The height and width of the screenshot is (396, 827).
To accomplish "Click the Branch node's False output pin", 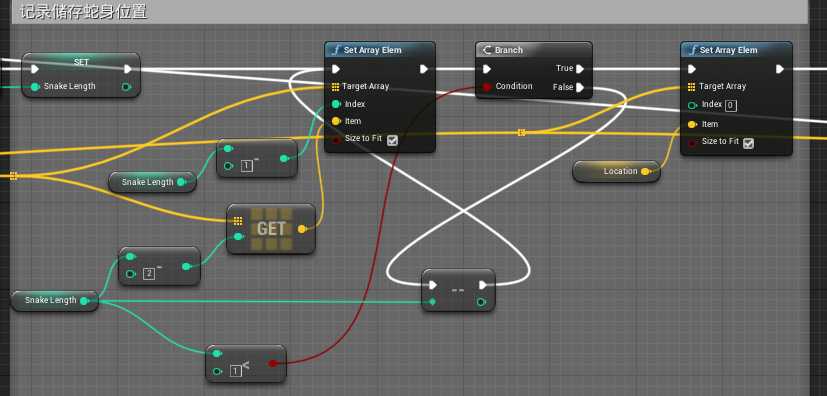I will [580, 87].
